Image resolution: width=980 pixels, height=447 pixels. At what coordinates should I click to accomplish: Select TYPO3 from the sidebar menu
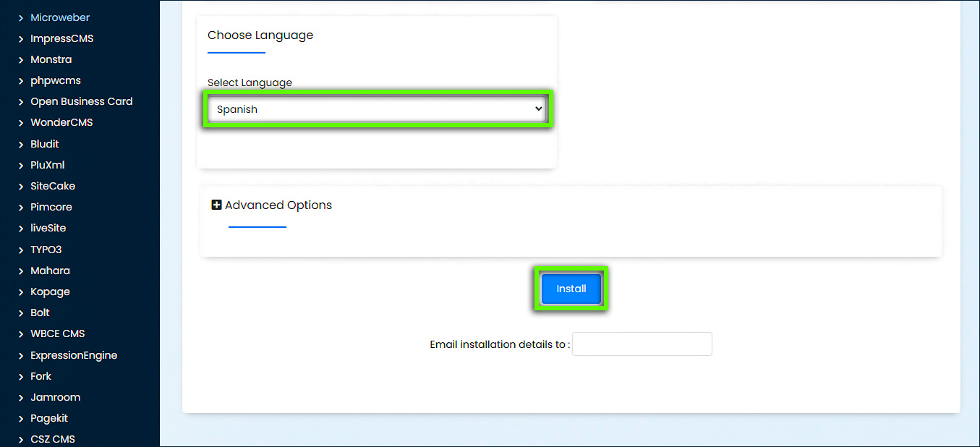tap(46, 249)
